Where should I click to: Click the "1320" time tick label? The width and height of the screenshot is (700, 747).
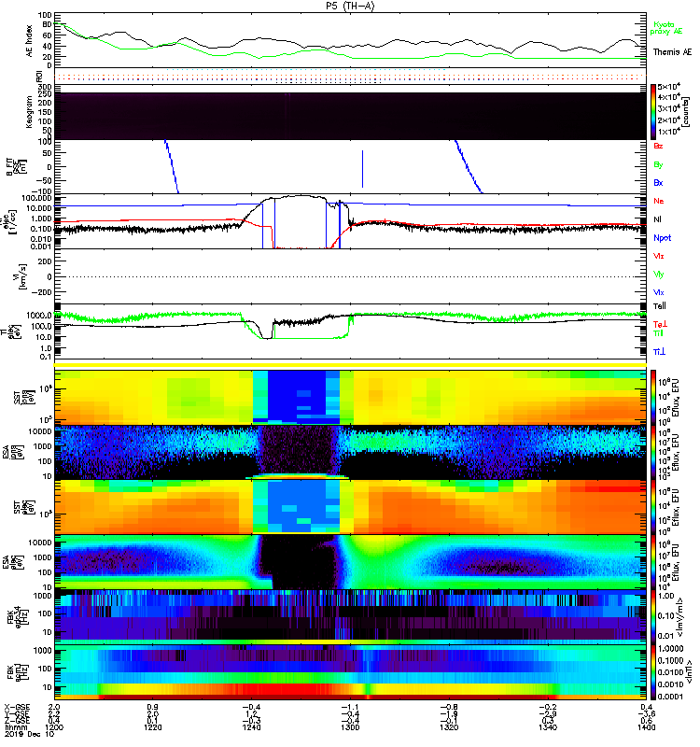pos(449,727)
